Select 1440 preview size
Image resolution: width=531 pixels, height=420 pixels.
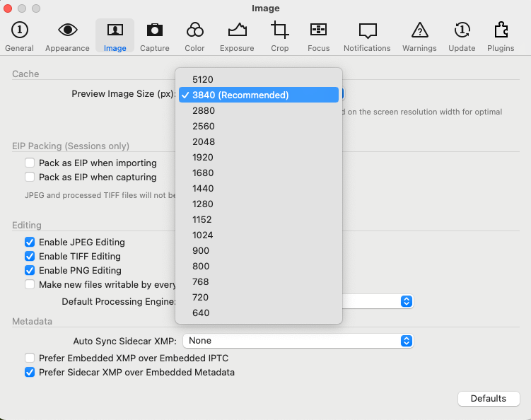259,189
